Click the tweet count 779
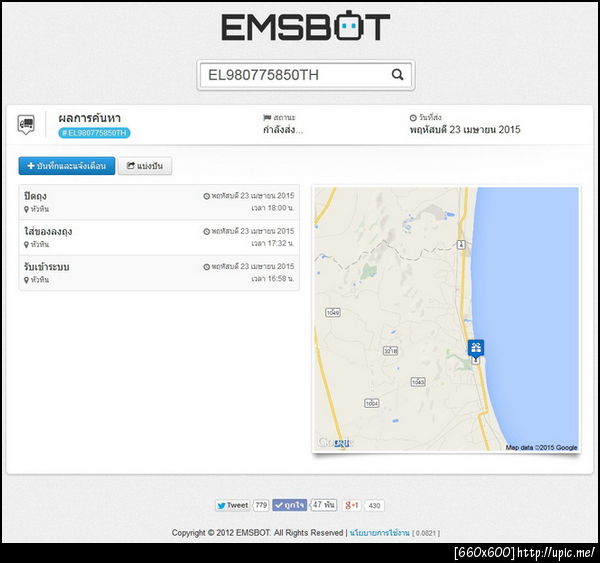600x563 pixels. click(x=261, y=505)
